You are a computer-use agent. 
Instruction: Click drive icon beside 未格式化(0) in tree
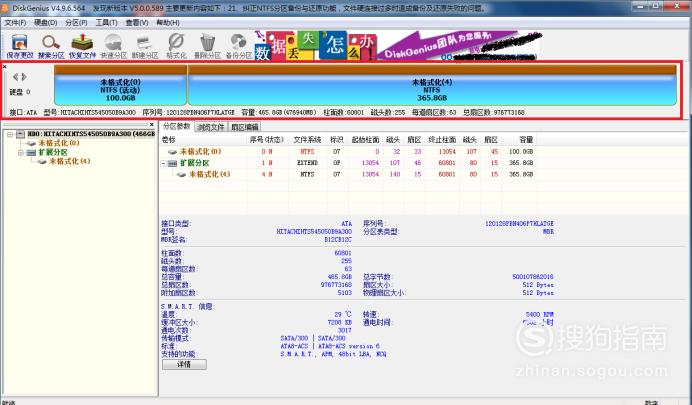pos(31,143)
